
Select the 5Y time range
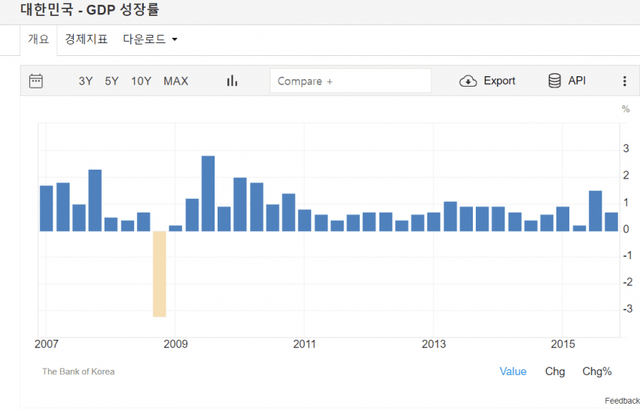[112, 81]
